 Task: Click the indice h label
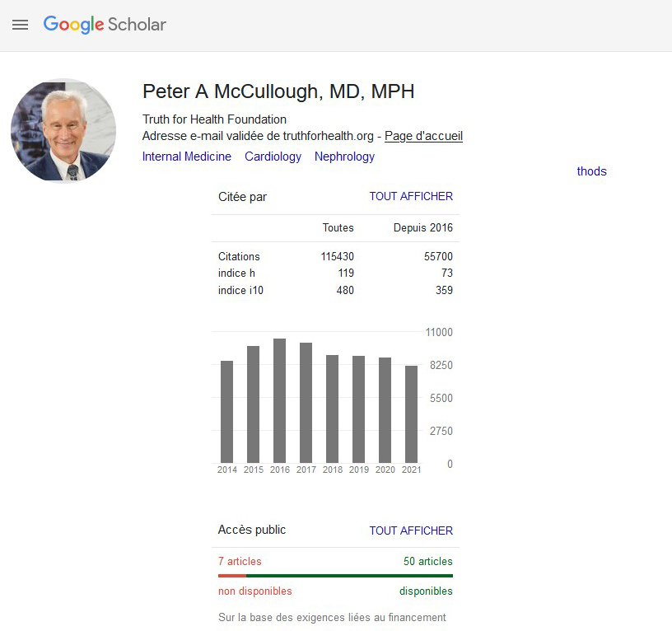(236, 273)
